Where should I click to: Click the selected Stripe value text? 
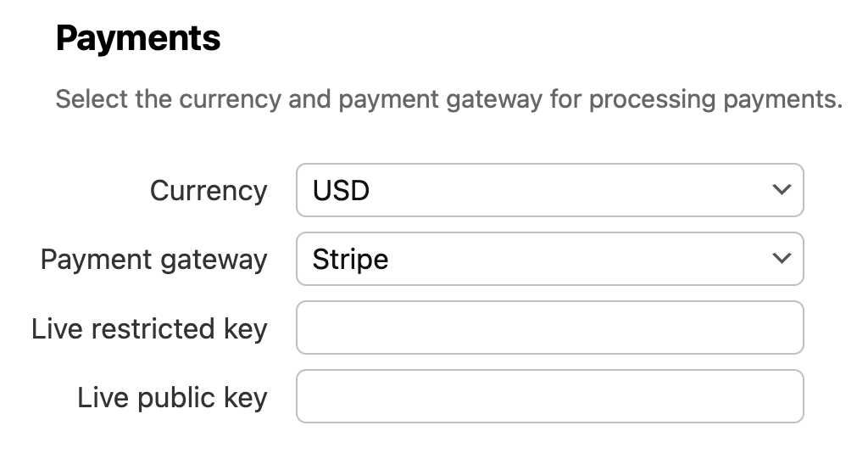pos(350,259)
